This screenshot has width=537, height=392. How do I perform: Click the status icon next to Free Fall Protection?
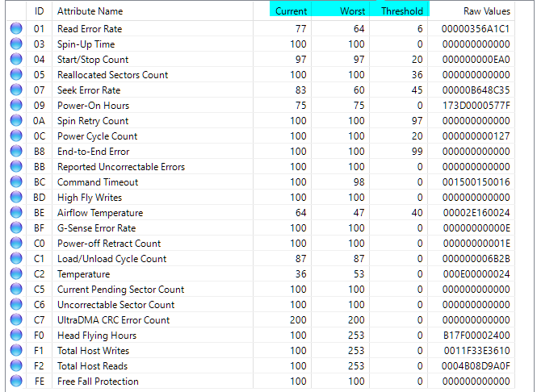[x=15, y=382]
